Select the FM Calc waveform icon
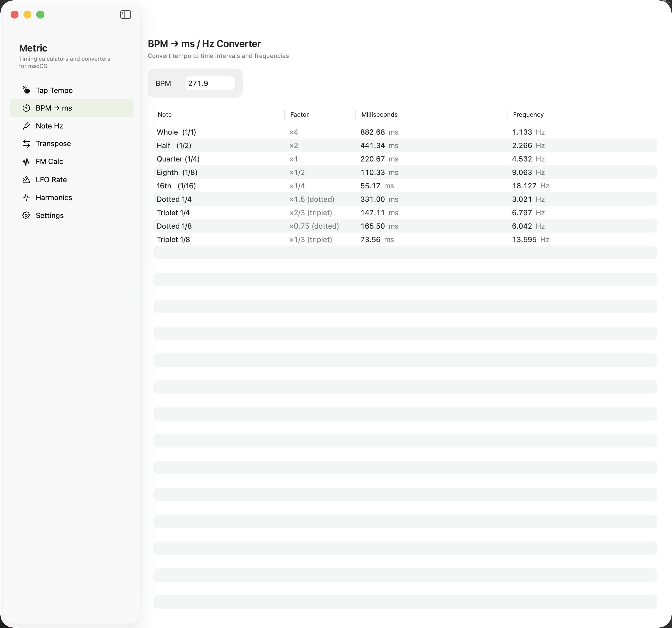 click(x=27, y=161)
